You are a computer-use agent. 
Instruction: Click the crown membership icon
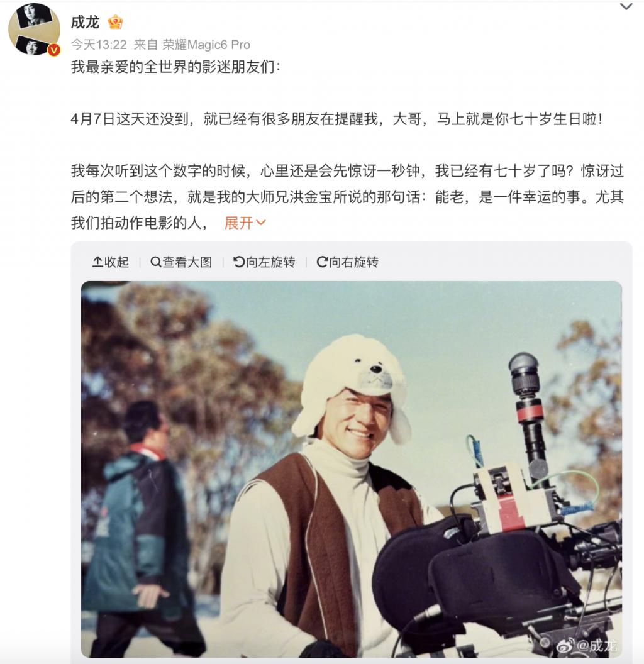coord(115,22)
